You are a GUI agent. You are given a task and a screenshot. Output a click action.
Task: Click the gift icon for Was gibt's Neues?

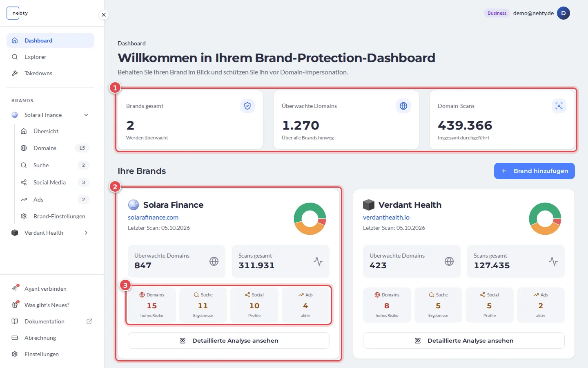coord(15,305)
